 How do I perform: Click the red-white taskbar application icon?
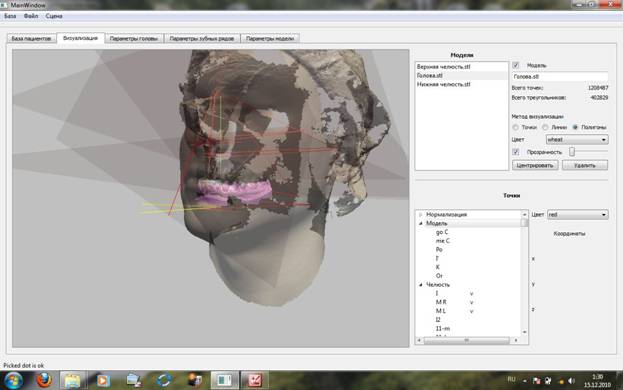click(255, 380)
